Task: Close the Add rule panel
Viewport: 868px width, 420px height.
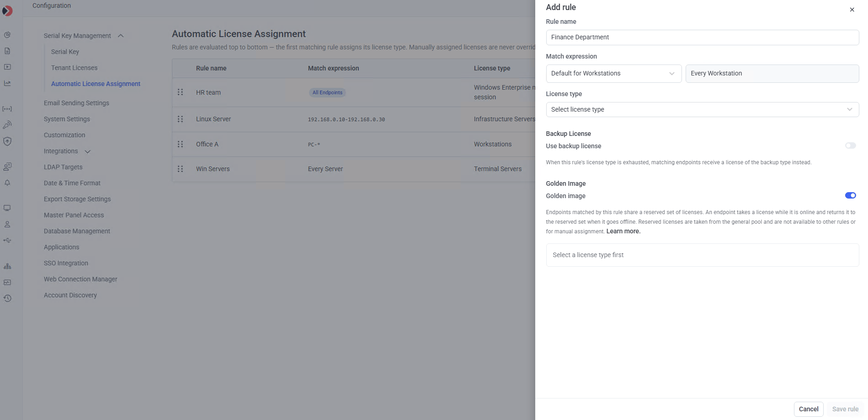Action: [x=852, y=10]
